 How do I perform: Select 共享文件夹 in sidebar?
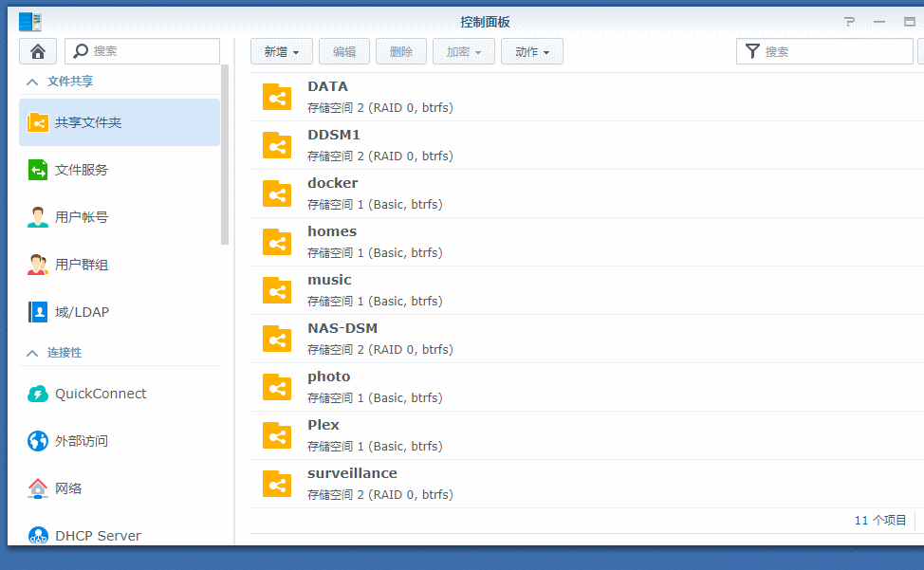119,122
